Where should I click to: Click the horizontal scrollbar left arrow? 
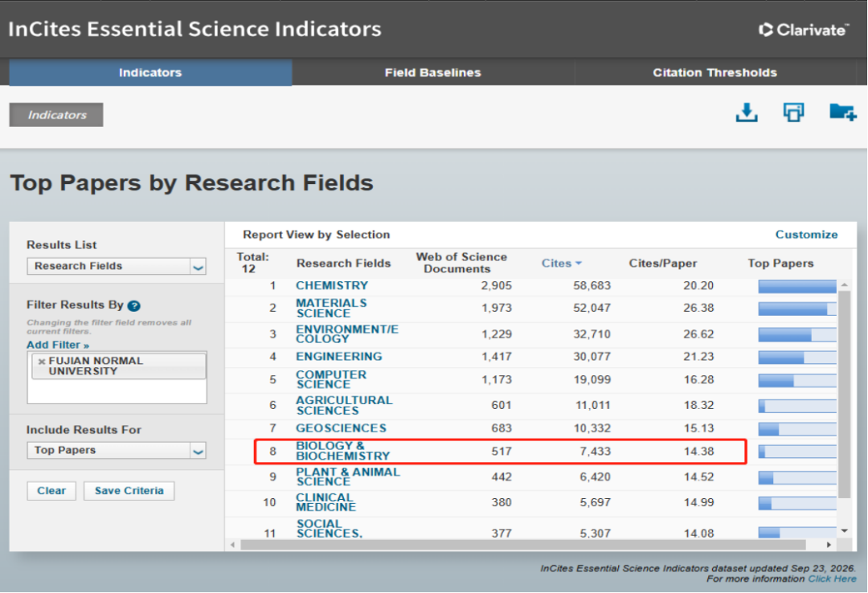tap(232, 545)
